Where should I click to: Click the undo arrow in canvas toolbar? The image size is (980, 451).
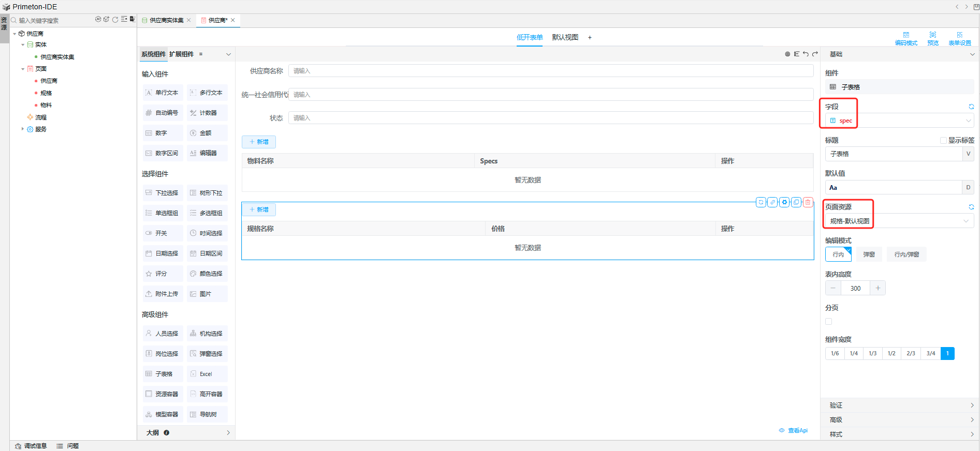pos(806,54)
